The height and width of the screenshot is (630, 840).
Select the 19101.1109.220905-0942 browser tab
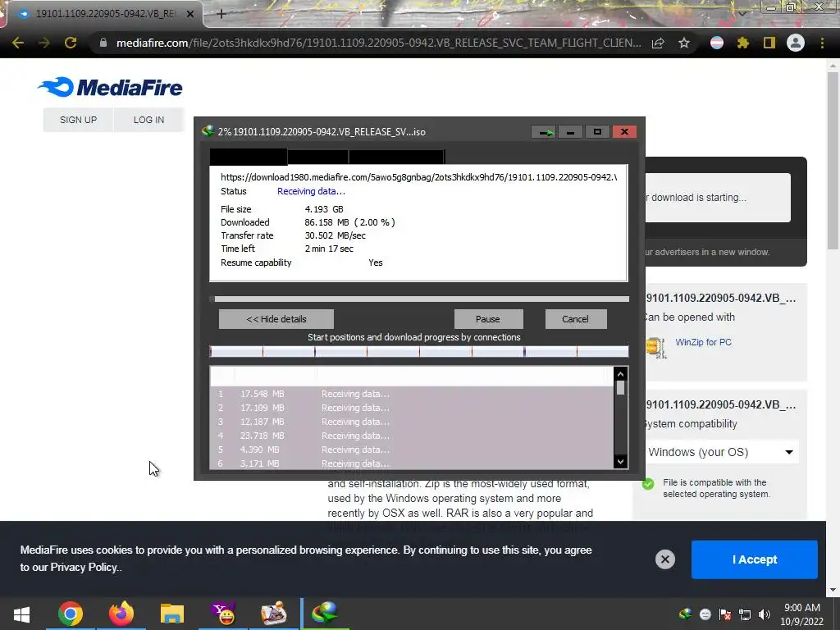pos(105,14)
